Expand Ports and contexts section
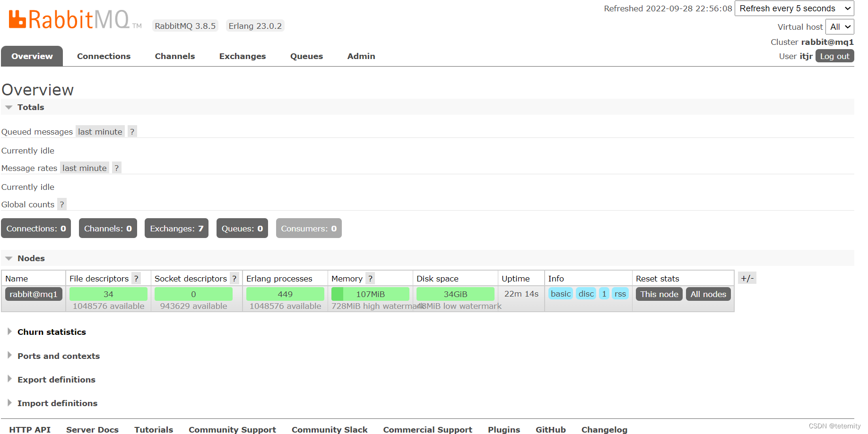This screenshot has width=868, height=434. 59,356
